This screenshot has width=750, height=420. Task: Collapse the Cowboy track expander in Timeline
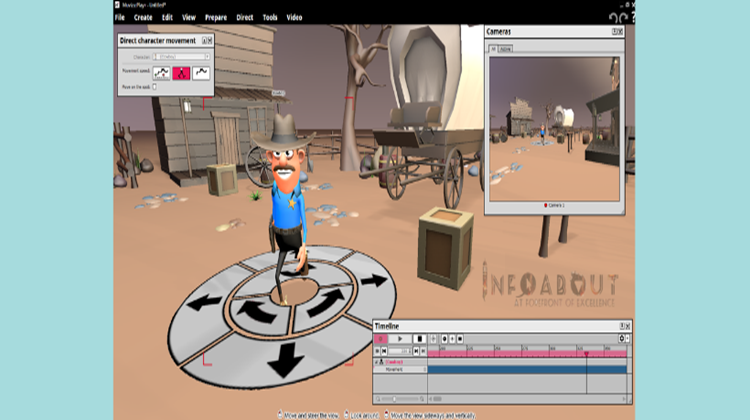(x=376, y=362)
